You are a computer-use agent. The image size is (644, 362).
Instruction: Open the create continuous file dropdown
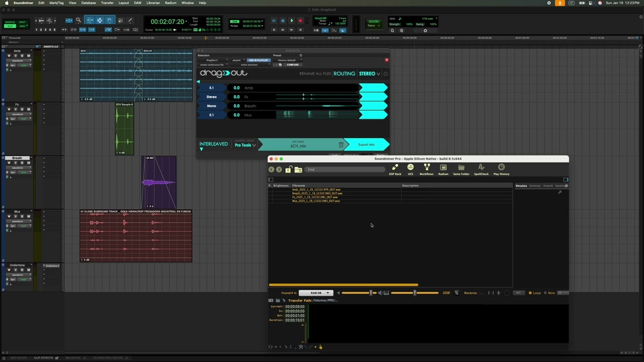[213, 65]
